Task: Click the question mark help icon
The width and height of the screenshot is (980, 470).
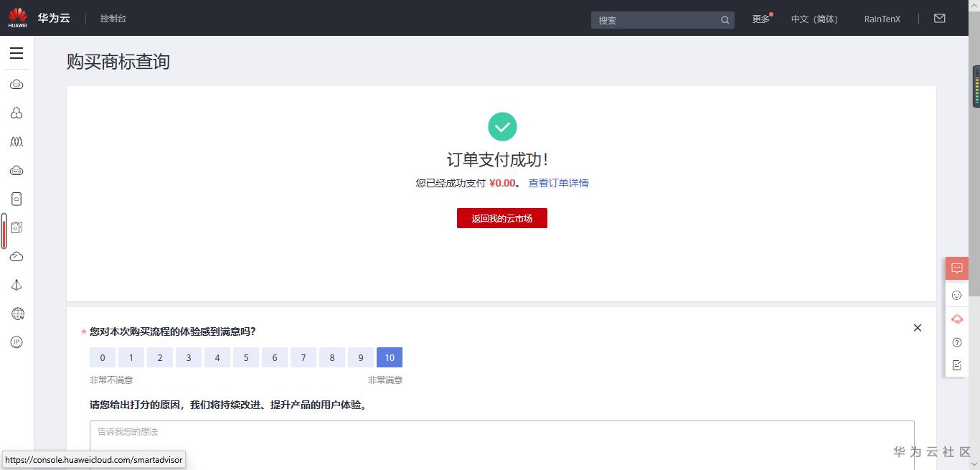Action: (956, 343)
